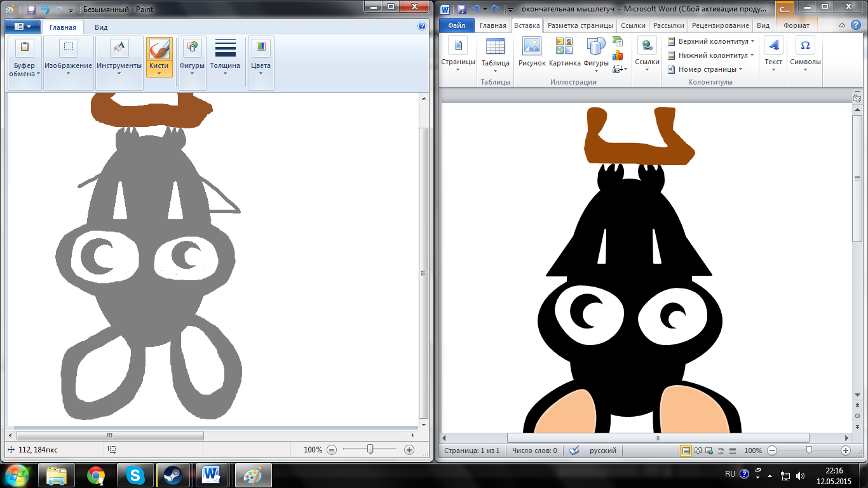Image resolution: width=868 pixels, height=488 pixels.
Task: Click spelling check icon in Word status bar
Action: point(574,451)
